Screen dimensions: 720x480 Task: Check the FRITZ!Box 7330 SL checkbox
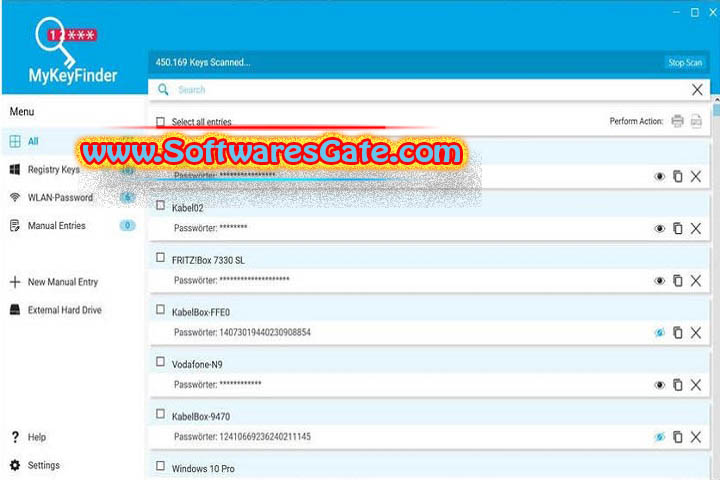[160, 257]
